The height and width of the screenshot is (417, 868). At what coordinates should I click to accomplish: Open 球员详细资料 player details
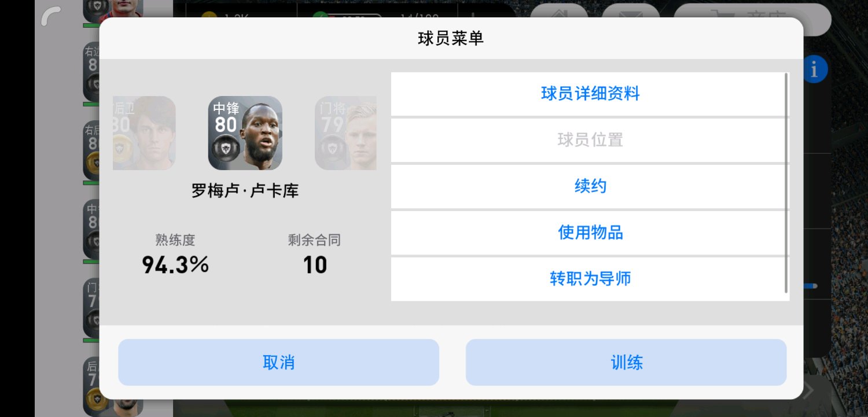pos(590,94)
